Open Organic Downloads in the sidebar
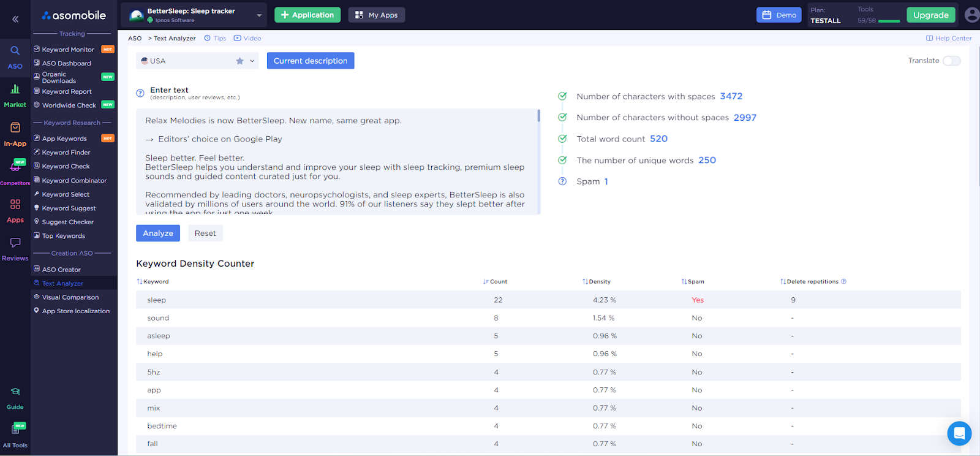The image size is (980, 456). 59,77
